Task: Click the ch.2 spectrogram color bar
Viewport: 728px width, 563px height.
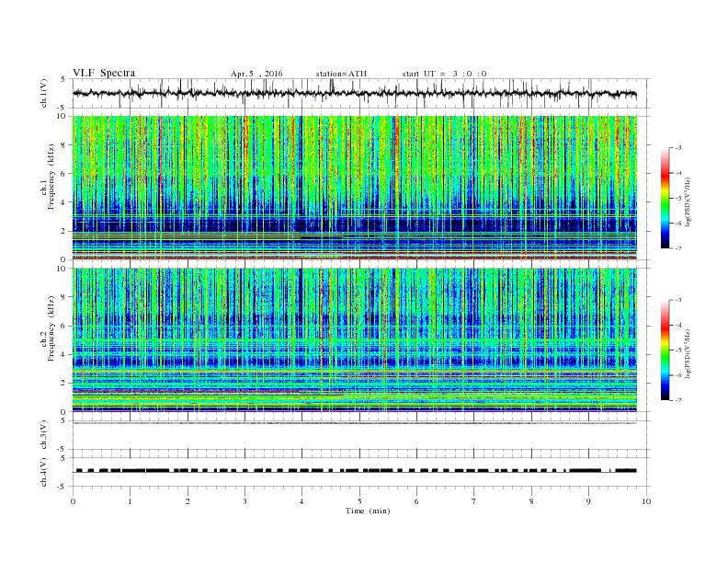Action: pyautogui.click(x=665, y=350)
